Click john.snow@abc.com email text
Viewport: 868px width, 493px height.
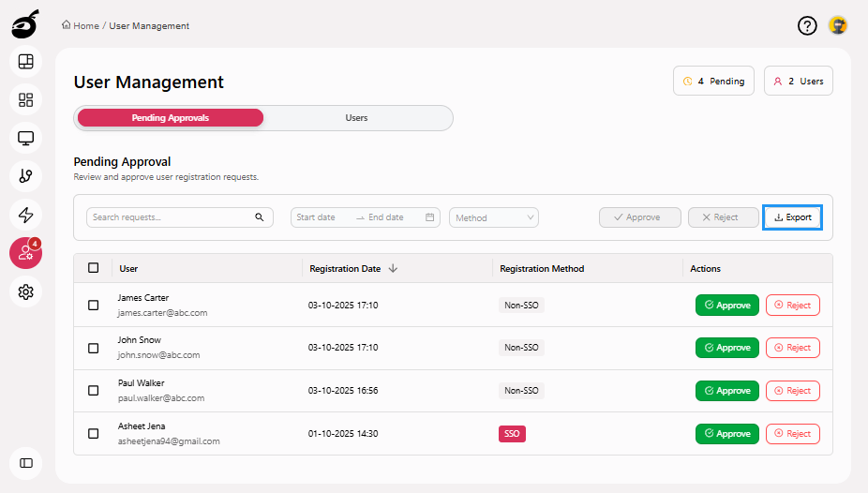point(158,355)
